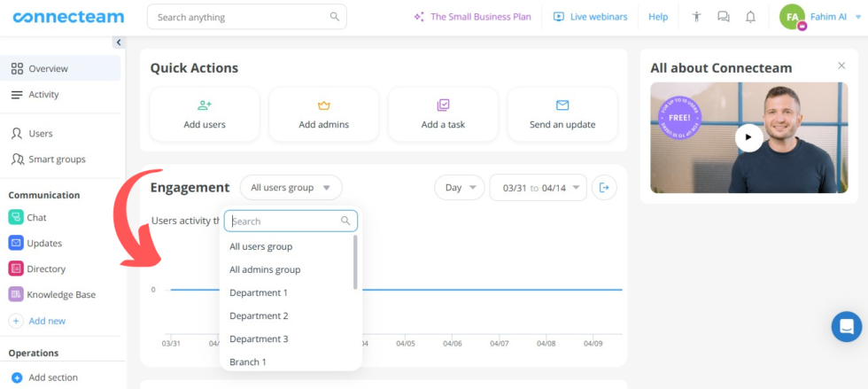868x389 pixels.
Task: Open the notifications bell
Action: [x=750, y=17]
